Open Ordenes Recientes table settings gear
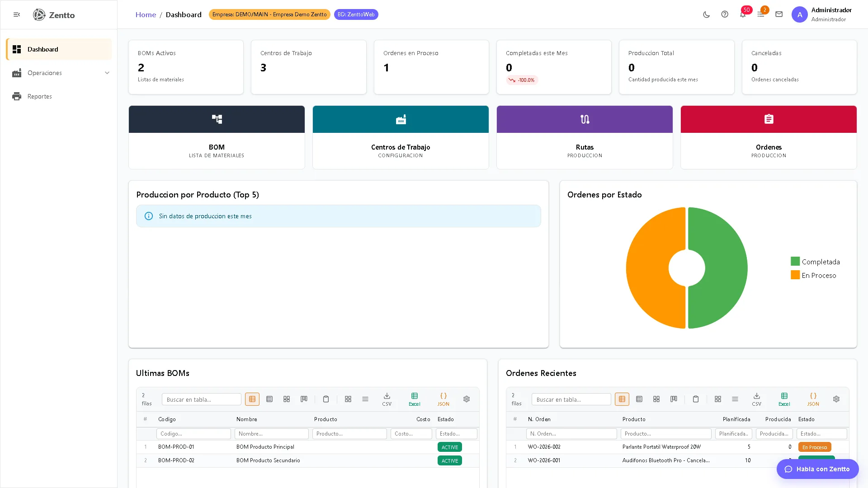Image resolution: width=868 pixels, height=488 pixels. coord(836,399)
